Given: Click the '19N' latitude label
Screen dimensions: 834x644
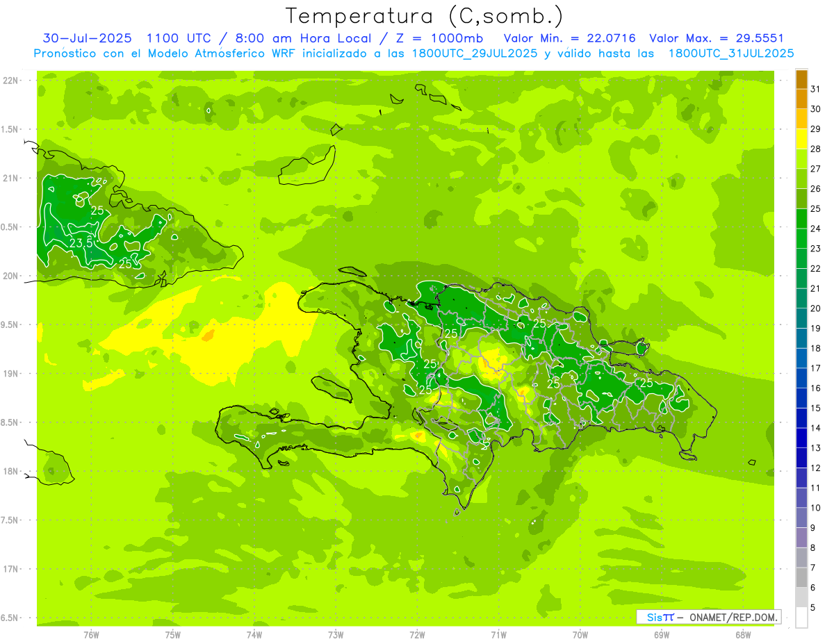Looking at the screenshot, I should coord(11,374).
